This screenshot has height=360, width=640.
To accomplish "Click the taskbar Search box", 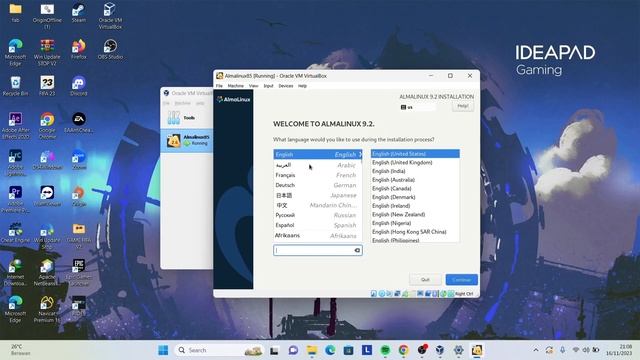I will coord(219,350).
